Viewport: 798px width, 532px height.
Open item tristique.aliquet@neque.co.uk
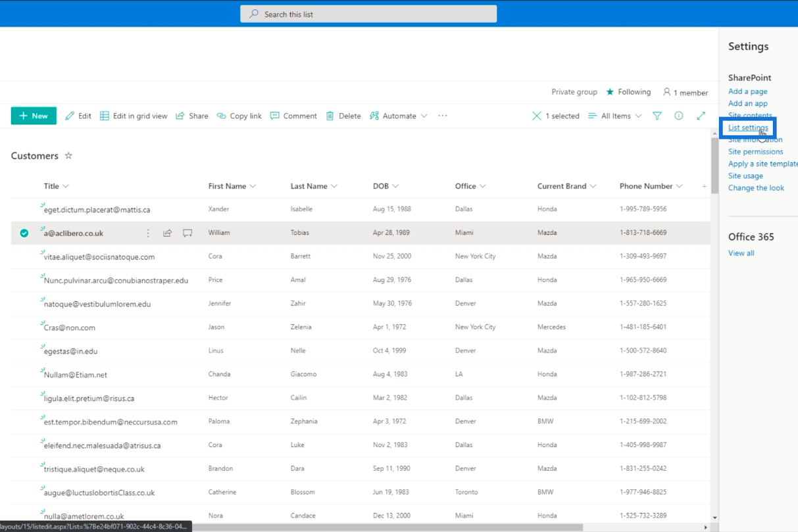tap(94, 469)
